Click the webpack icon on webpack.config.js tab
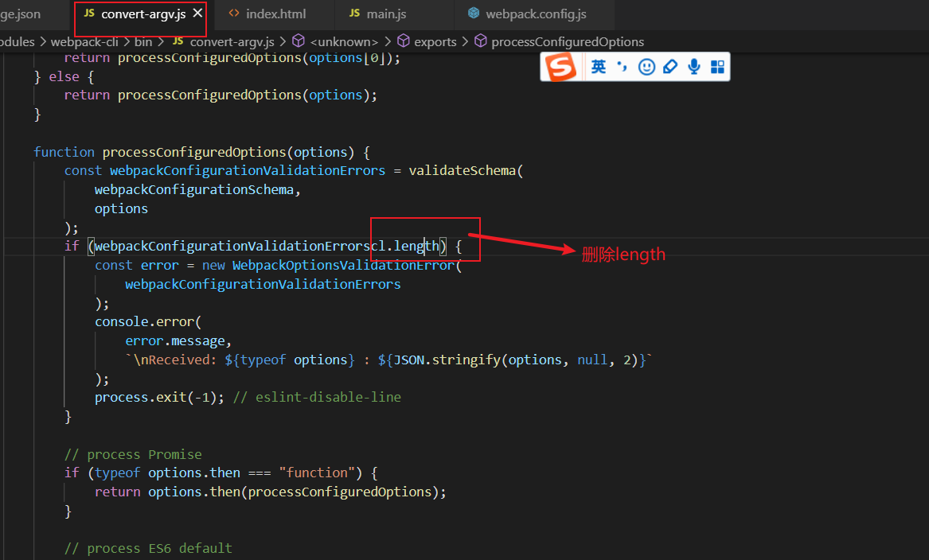Image resolution: width=929 pixels, height=560 pixels. (474, 13)
